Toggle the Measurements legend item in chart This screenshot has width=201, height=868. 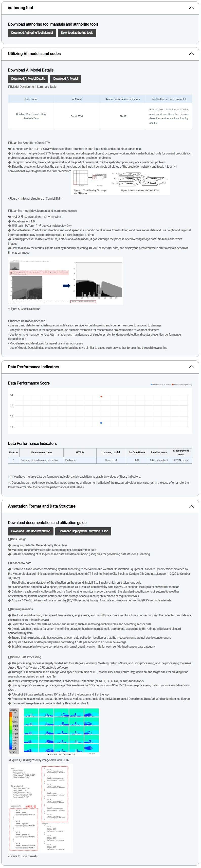(x=161, y=384)
